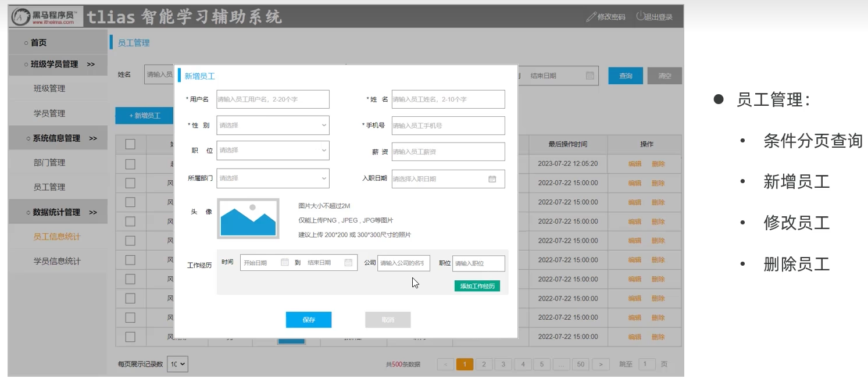868x382 pixels.
Task: Click the 用户名 input field
Action: click(273, 99)
